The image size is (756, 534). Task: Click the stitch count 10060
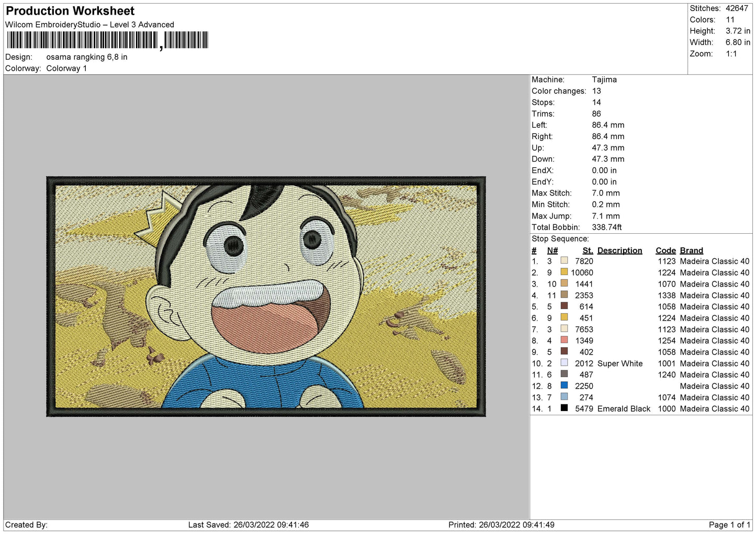[582, 272]
